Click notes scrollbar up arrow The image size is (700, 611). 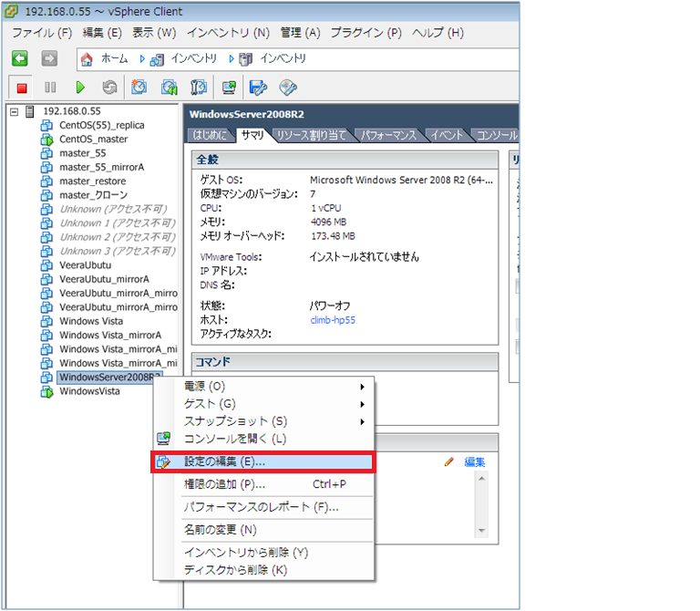(x=481, y=479)
